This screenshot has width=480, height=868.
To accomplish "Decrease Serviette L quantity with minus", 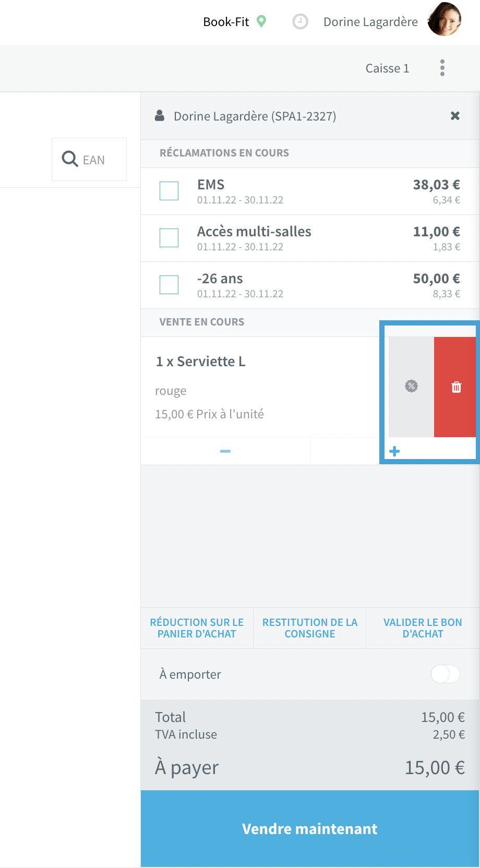I will (225, 451).
